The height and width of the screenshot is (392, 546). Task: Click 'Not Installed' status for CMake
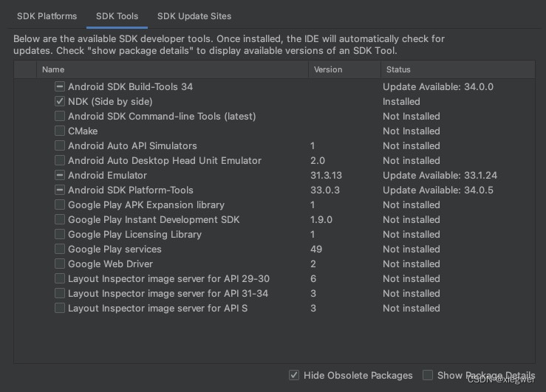[x=412, y=131]
